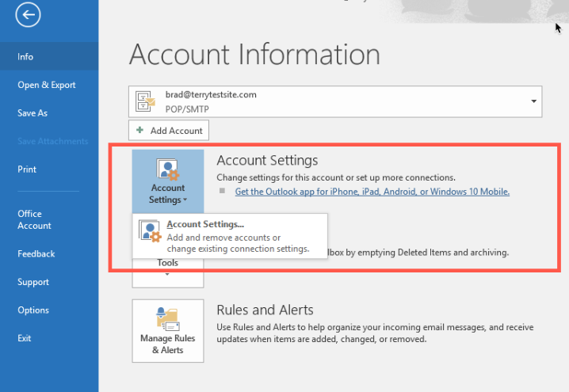Click the Account Settings section heading

[x=267, y=160]
